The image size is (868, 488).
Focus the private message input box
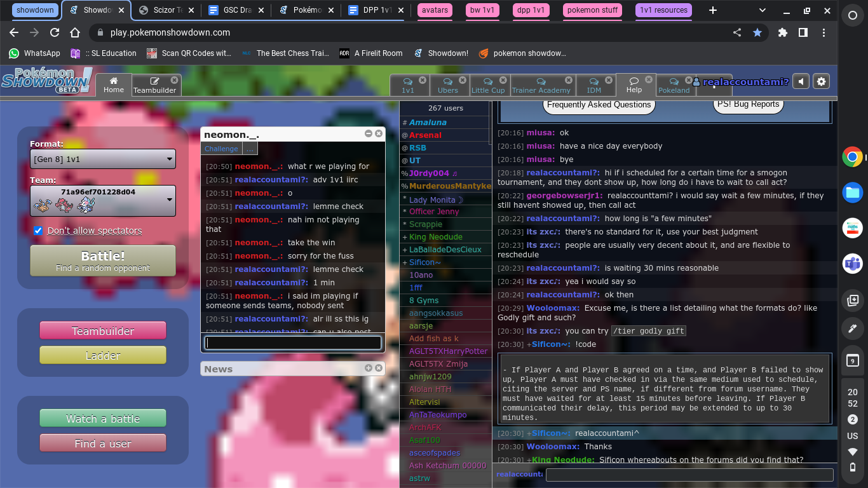point(293,343)
